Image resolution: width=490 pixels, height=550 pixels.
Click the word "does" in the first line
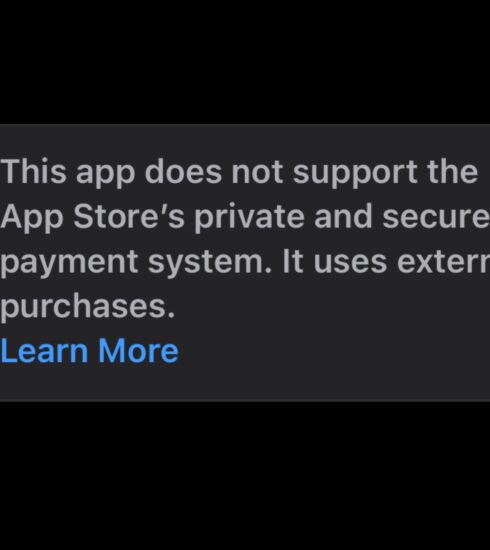(183, 171)
